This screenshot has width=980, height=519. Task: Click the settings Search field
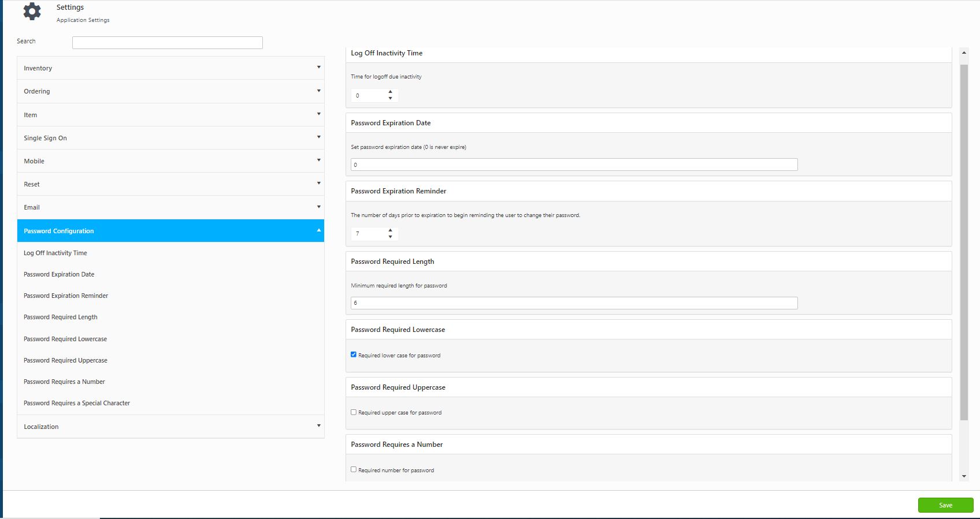[x=168, y=43]
